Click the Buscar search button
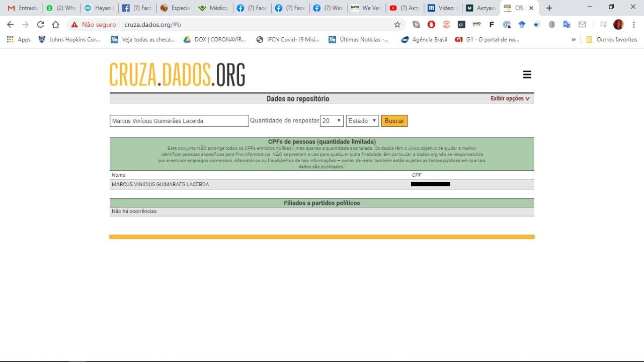This screenshot has height=362, width=644. point(394,121)
